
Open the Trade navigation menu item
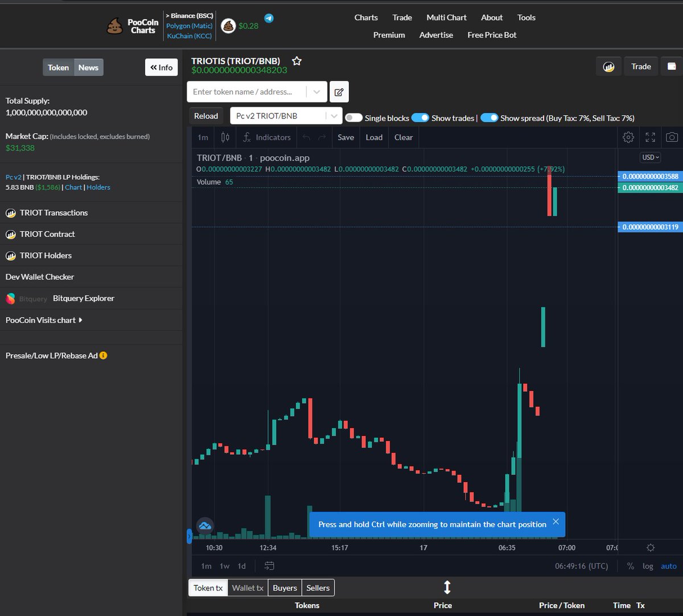coord(402,18)
